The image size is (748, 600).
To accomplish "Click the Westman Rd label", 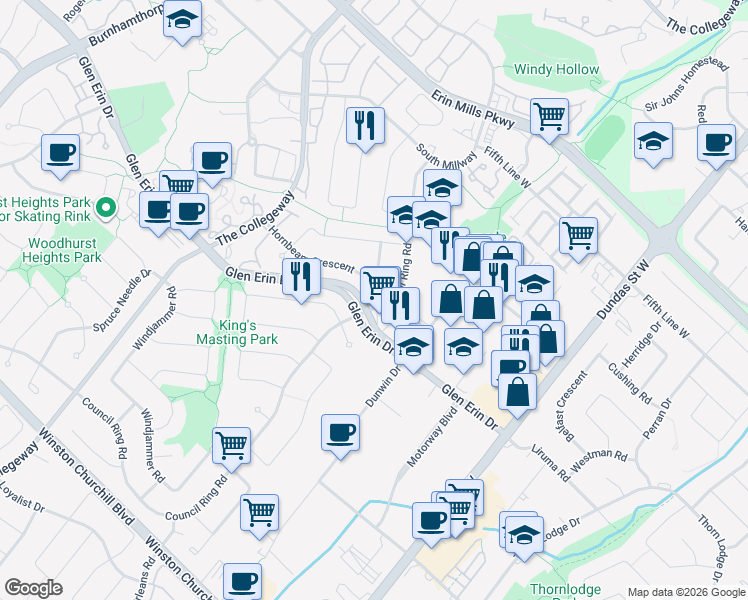I will click(599, 460).
